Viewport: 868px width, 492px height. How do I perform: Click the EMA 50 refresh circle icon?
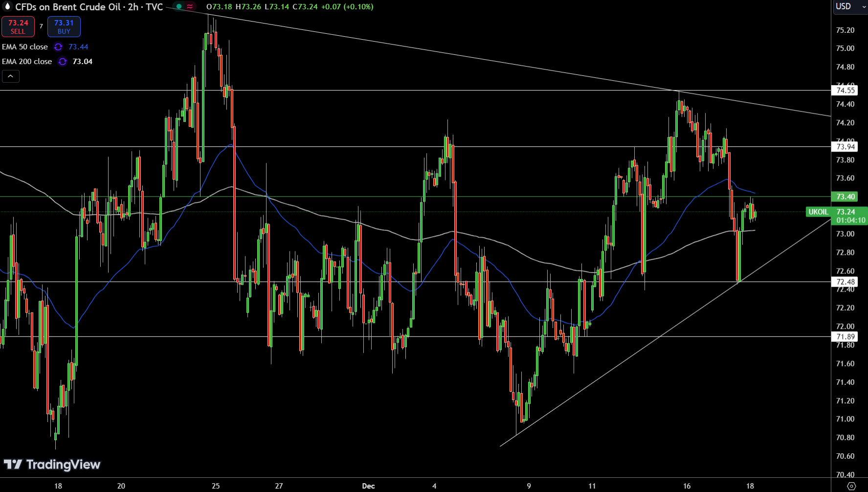click(x=58, y=47)
